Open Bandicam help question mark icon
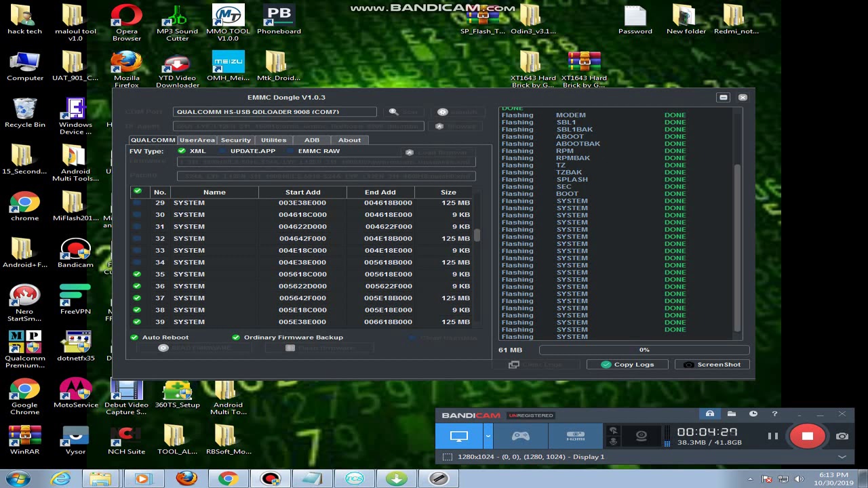The image size is (868, 488). pos(774,414)
